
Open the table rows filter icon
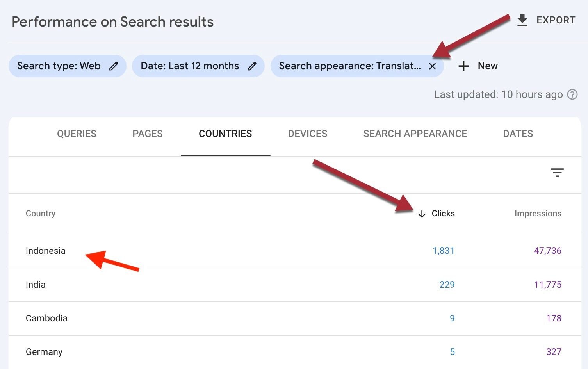tap(557, 173)
